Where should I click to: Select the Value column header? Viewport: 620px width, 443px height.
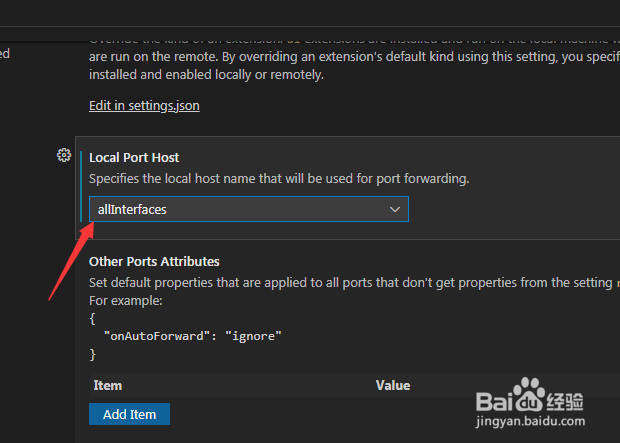point(393,385)
